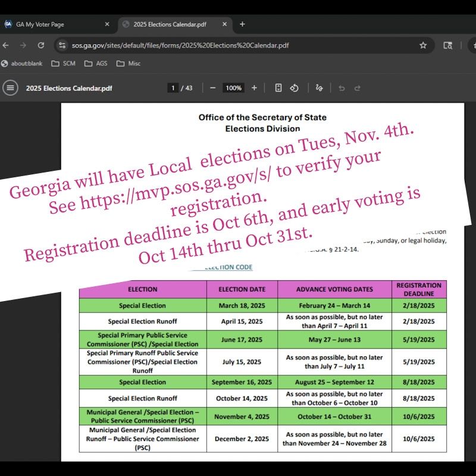Viewport: 476px width, 476px height.
Task: Click the July 15, 2025 date cell
Action: (242, 362)
